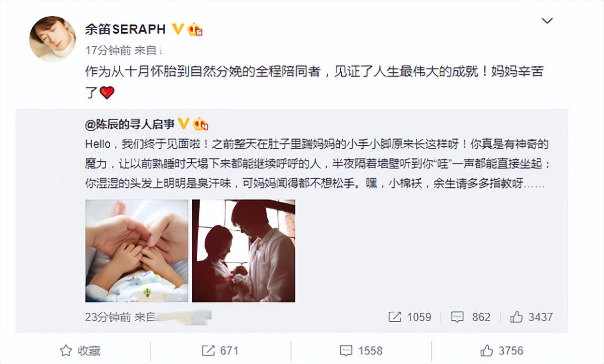Click the red heart emoji in post text
The image size is (604, 364).
pyautogui.click(x=107, y=93)
